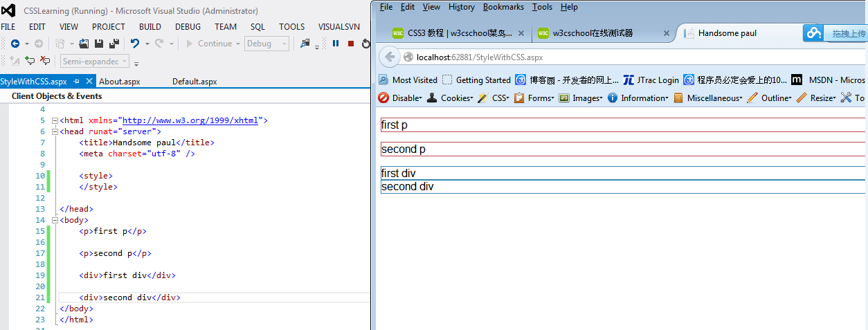Click the Firefox back button
Image resolution: width=868 pixels, height=330 pixels.
point(390,57)
